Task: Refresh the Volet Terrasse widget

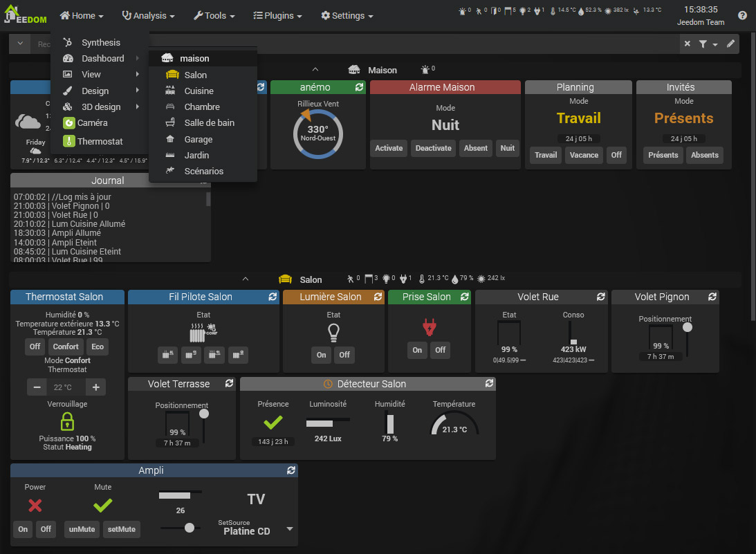Action: click(x=229, y=383)
